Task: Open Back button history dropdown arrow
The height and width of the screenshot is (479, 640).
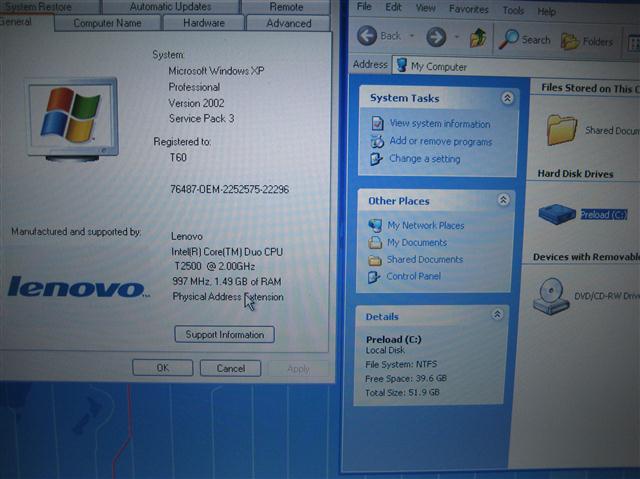Action: tap(411, 36)
